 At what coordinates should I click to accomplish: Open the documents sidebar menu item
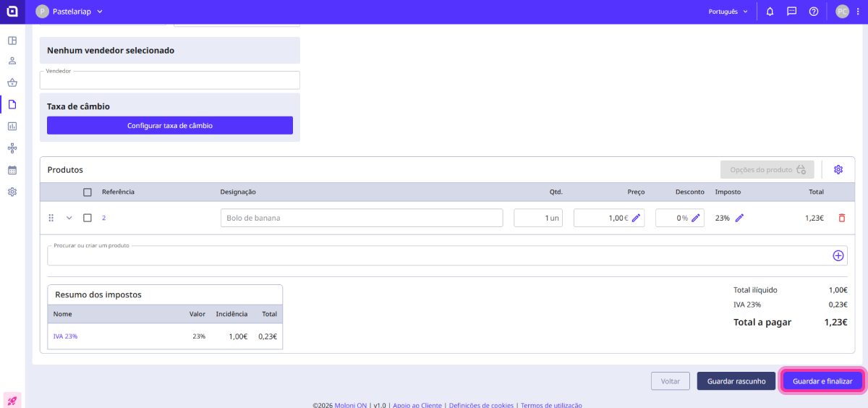[x=12, y=104]
